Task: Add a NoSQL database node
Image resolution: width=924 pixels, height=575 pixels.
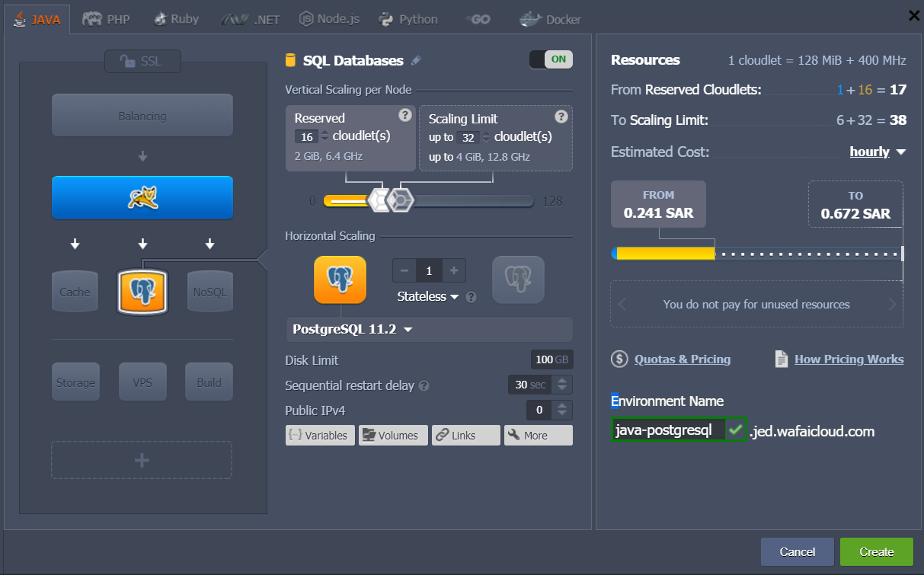Action: pos(209,292)
